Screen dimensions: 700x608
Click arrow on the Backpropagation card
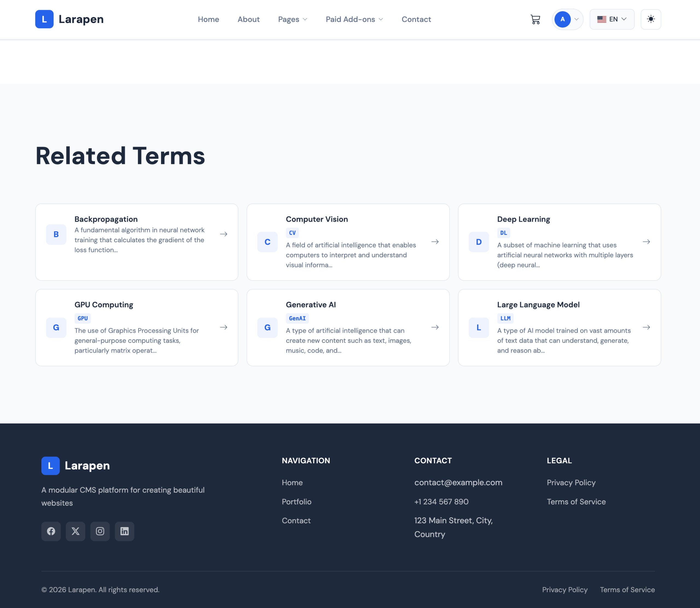[x=224, y=234]
